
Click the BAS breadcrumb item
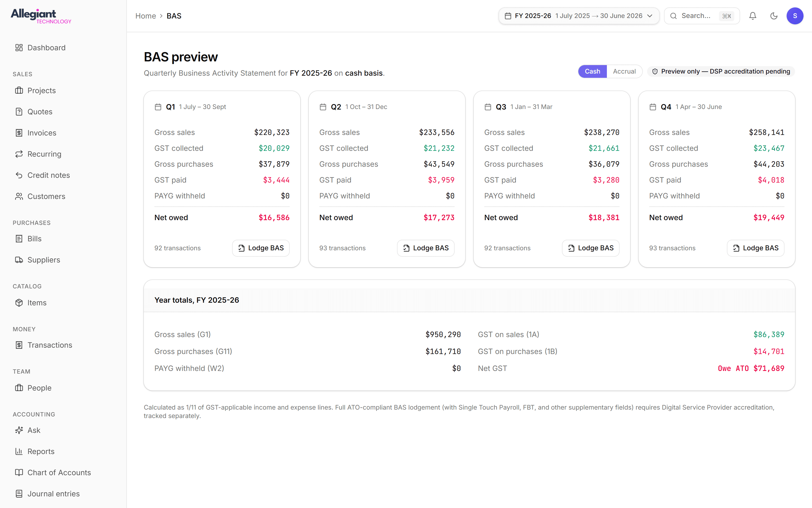coord(174,16)
